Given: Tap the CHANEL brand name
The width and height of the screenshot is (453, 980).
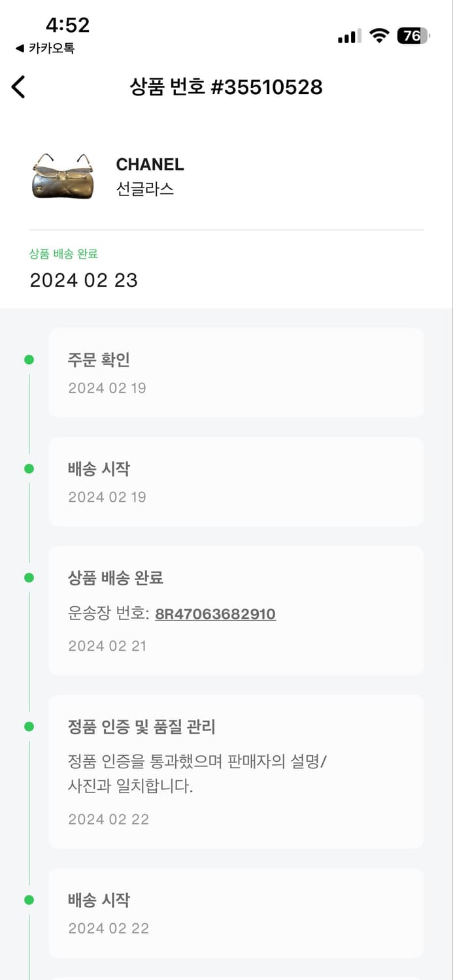Looking at the screenshot, I should pyautogui.click(x=150, y=165).
